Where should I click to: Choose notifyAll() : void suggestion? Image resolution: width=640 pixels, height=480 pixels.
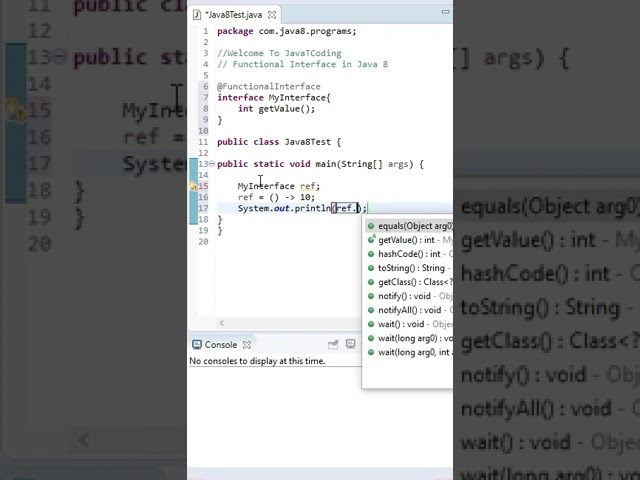[x=409, y=310]
